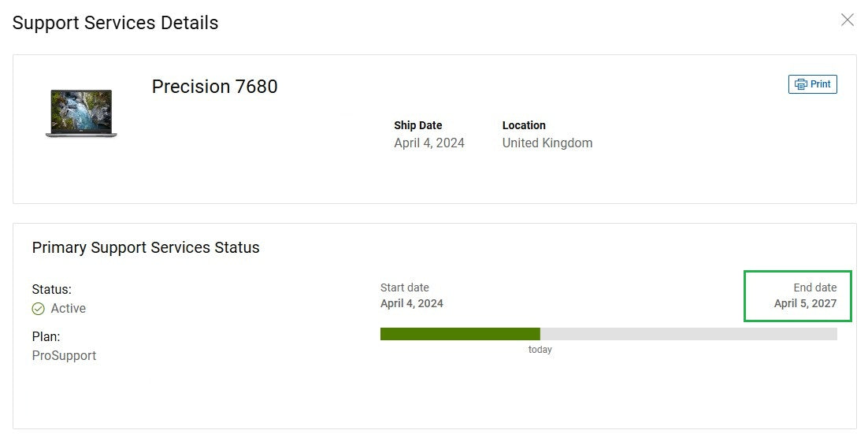
Task: Click the Start date value under Start date
Action: pos(412,303)
